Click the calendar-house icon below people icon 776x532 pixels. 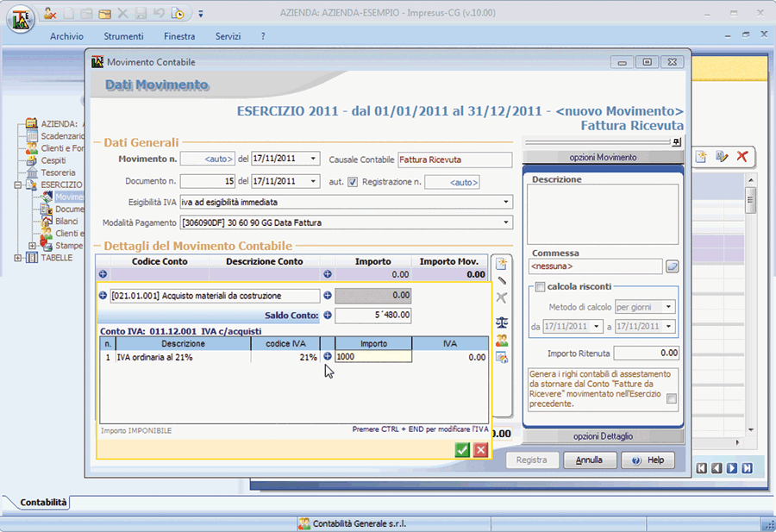tap(502, 357)
